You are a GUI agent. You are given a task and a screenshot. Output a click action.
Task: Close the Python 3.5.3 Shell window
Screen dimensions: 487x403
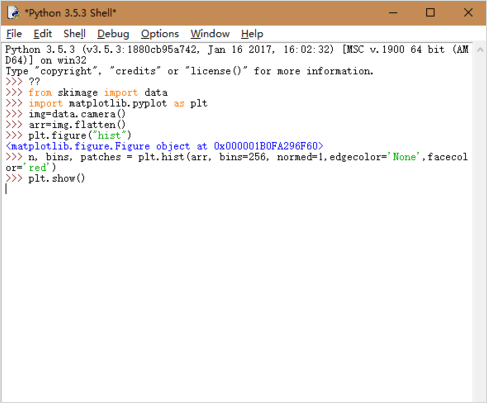pyautogui.click(x=468, y=13)
